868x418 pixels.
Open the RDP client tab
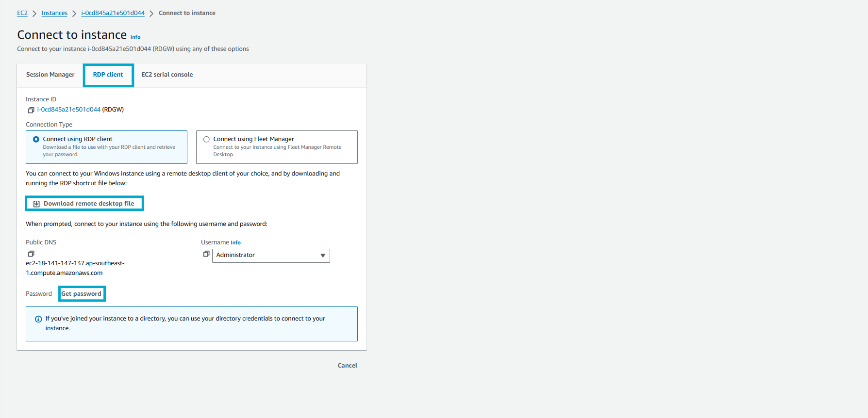click(108, 75)
